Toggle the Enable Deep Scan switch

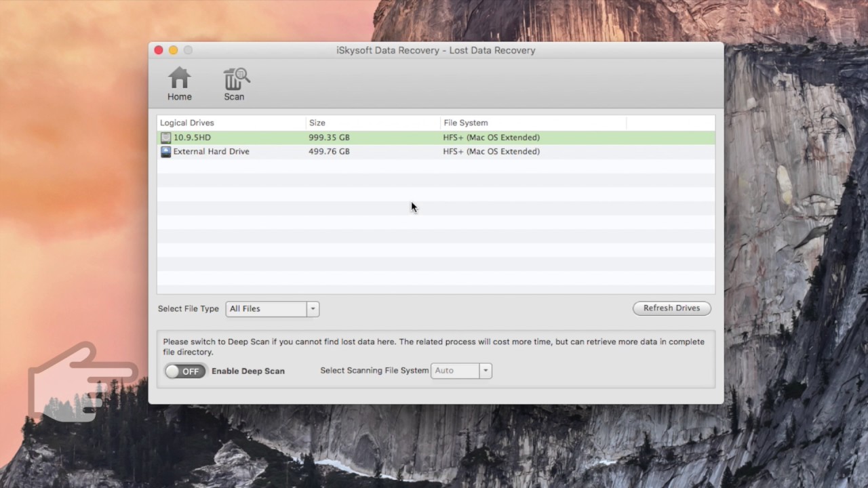click(185, 371)
